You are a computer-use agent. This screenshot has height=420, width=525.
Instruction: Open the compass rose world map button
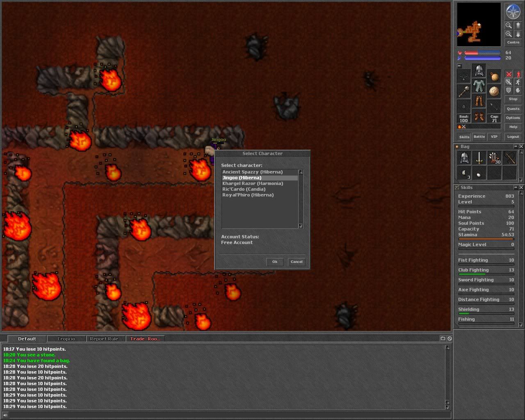click(513, 12)
